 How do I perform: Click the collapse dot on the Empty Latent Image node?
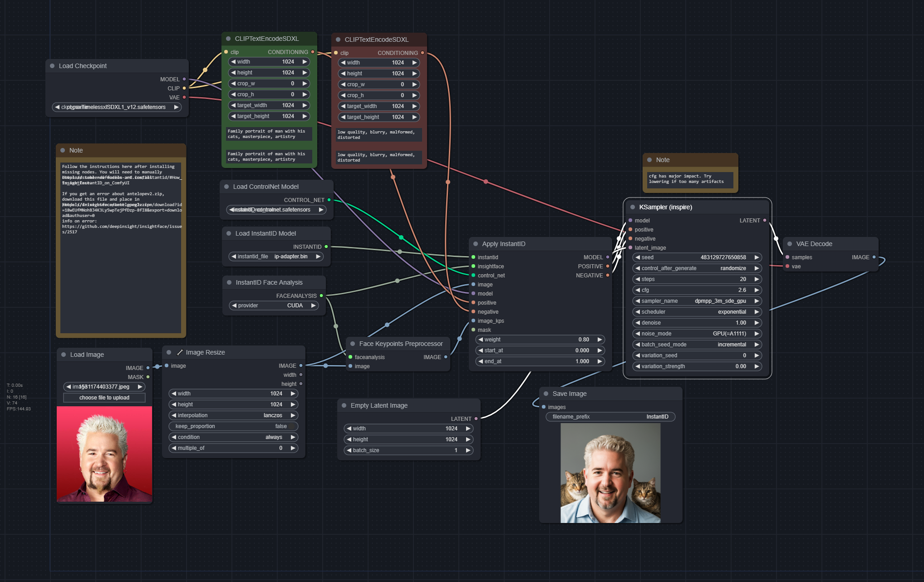click(x=344, y=406)
